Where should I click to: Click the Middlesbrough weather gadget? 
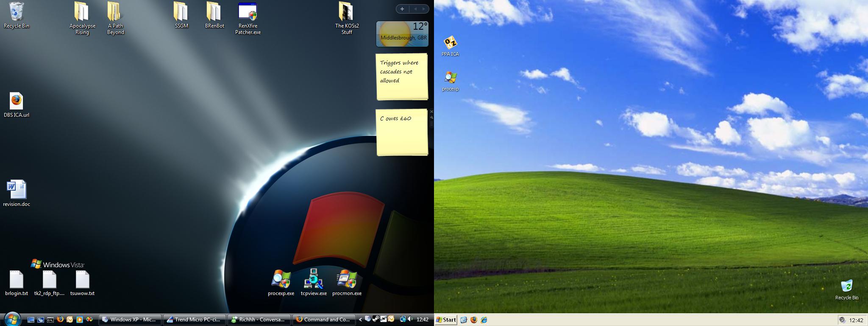(x=402, y=34)
